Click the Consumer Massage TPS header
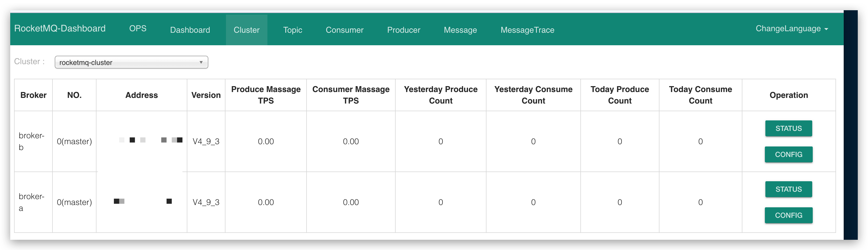The width and height of the screenshot is (868, 250). [351, 95]
